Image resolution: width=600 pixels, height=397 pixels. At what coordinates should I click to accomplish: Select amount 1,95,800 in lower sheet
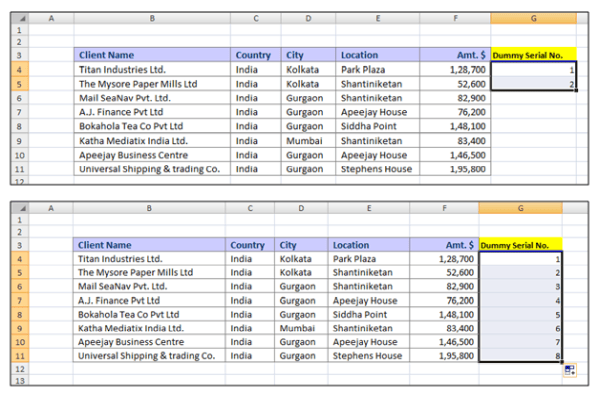(x=444, y=356)
